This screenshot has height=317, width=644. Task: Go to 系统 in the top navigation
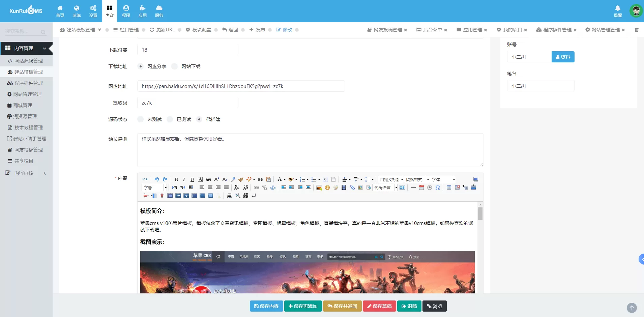pyautogui.click(x=77, y=11)
